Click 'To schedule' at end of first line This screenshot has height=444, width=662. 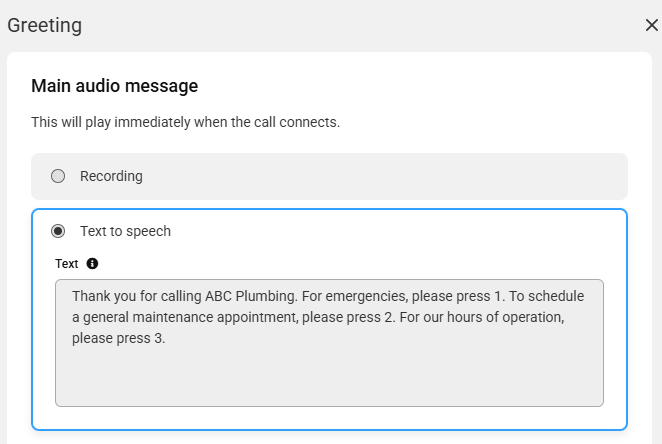click(x=546, y=296)
